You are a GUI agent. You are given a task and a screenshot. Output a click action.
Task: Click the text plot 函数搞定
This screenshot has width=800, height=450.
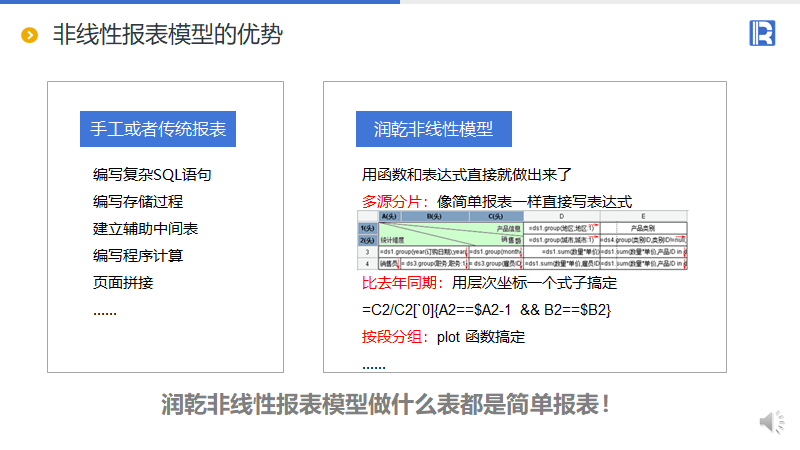point(481,337)
